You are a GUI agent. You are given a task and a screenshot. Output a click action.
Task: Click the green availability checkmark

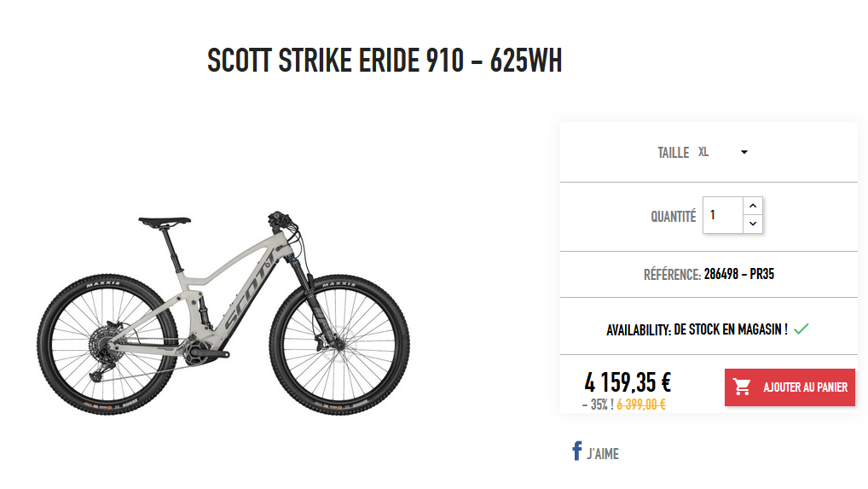pos(801,329)
